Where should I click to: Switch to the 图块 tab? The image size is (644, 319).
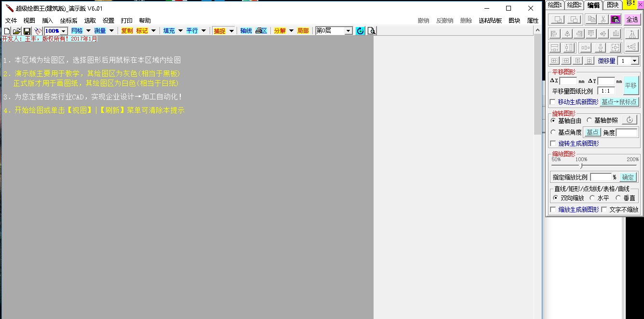point(613,5)
